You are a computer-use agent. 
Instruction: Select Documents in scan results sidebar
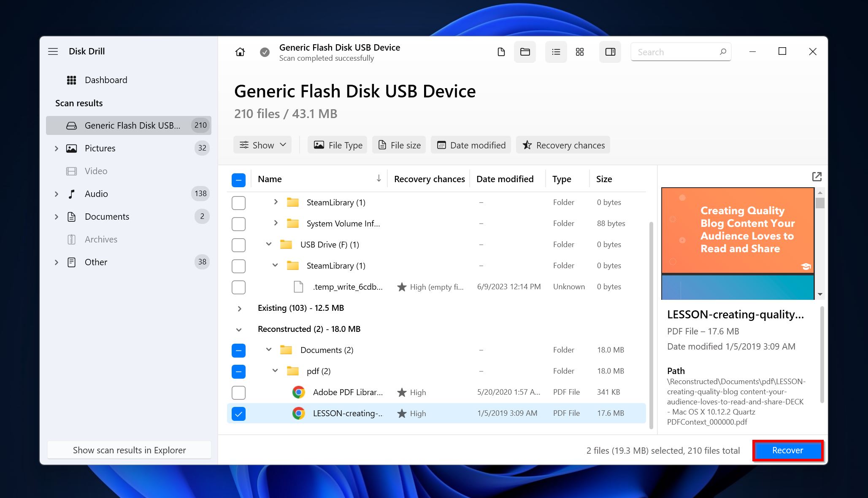point(106,216)
